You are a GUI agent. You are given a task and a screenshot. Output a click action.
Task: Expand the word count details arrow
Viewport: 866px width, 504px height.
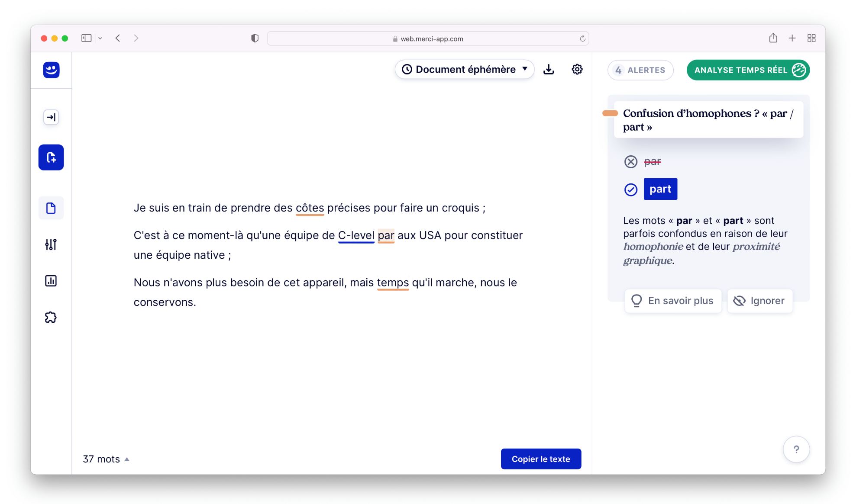pos(127,459)
